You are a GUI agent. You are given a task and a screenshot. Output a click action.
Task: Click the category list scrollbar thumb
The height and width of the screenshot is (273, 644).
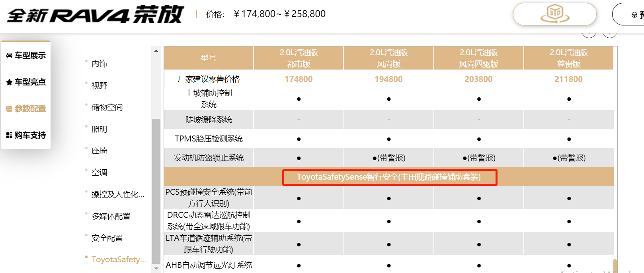point(156,191)
